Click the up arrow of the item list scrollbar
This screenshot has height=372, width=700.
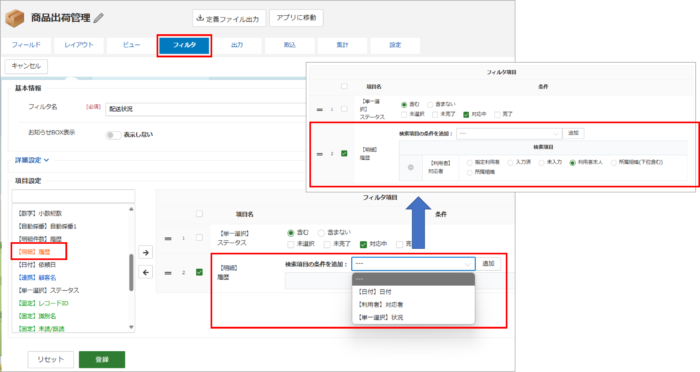coord(131,209)
